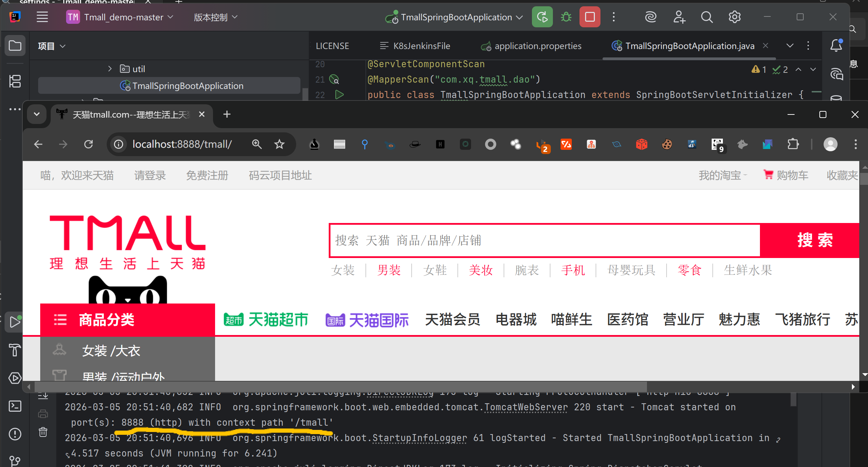The height and width of the screenshot is (467, 868).
Task: Open the Terminal tool window icon
Action: 15,406
